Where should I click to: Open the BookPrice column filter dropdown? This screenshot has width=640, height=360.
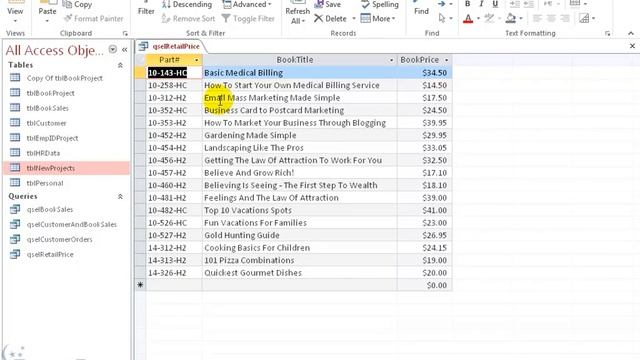point(447,60)
